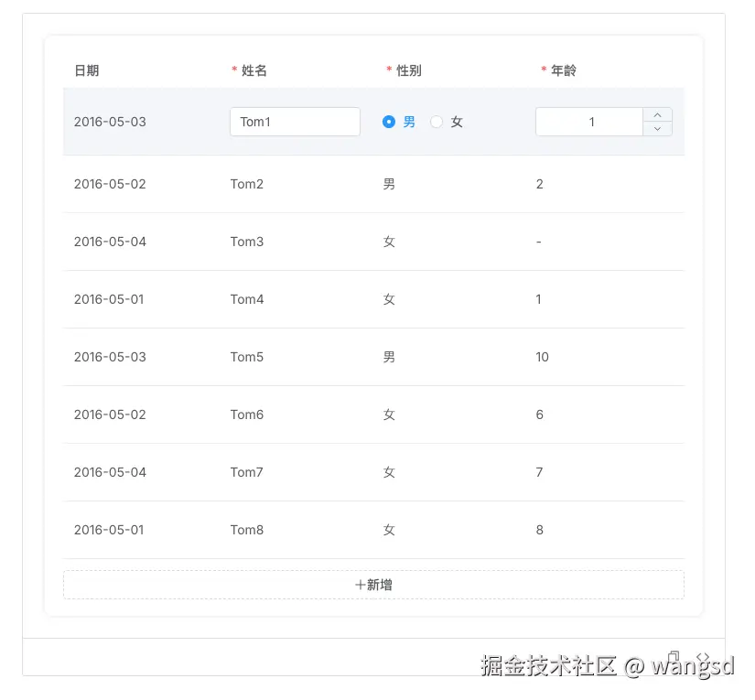
Task: Click the 性别 column header
Action: 408,70
